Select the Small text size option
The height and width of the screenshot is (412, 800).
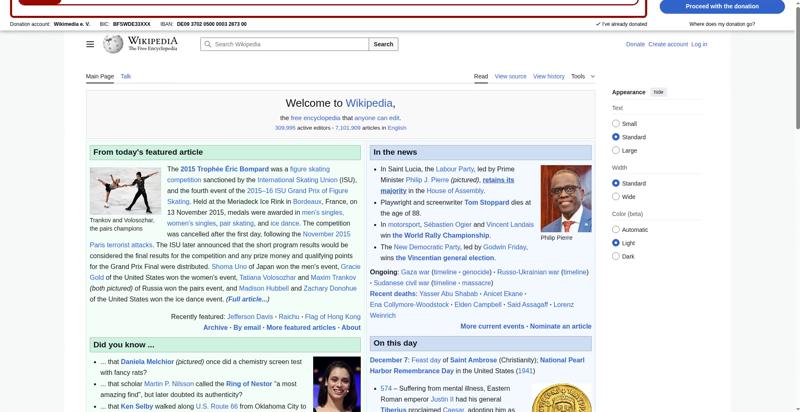616,124
